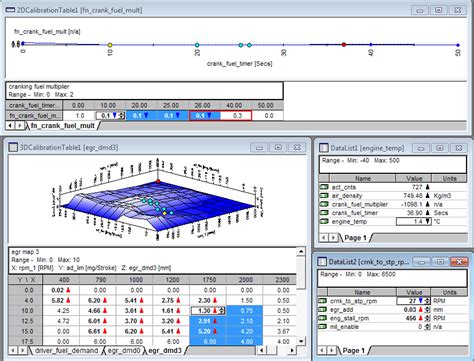Click the Value column header in DataList1
The image size is (474, 361).
pos(414,178)
